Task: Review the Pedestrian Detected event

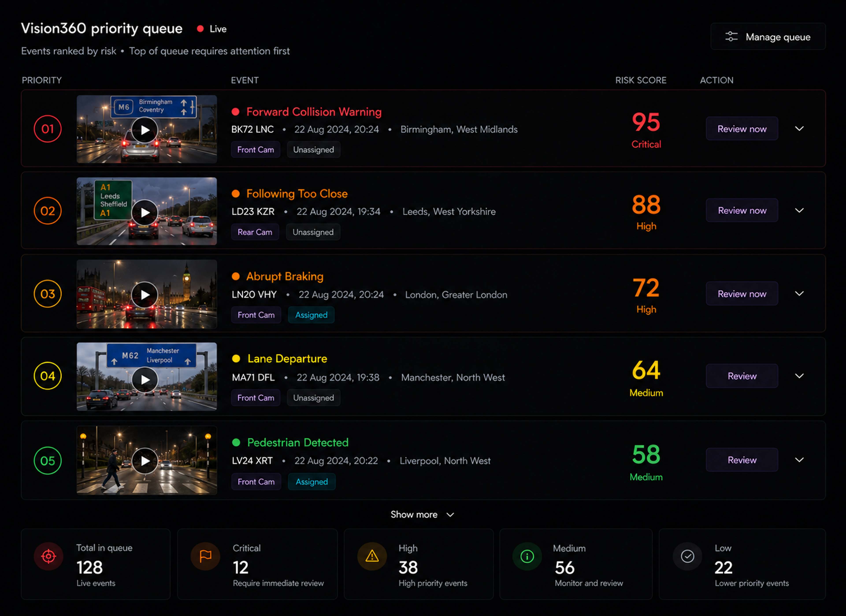Action: click(x=742, y=460)
